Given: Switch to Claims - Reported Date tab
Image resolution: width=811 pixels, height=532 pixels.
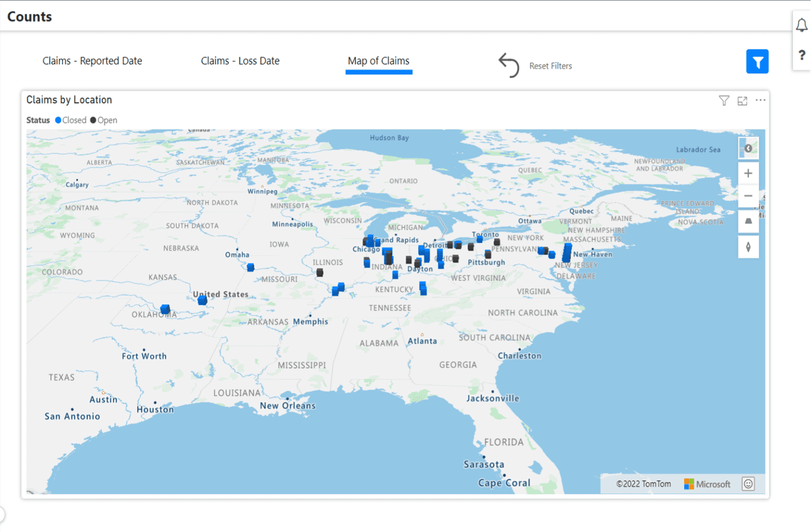Looking at the screenshot, I should coord(92,61).
